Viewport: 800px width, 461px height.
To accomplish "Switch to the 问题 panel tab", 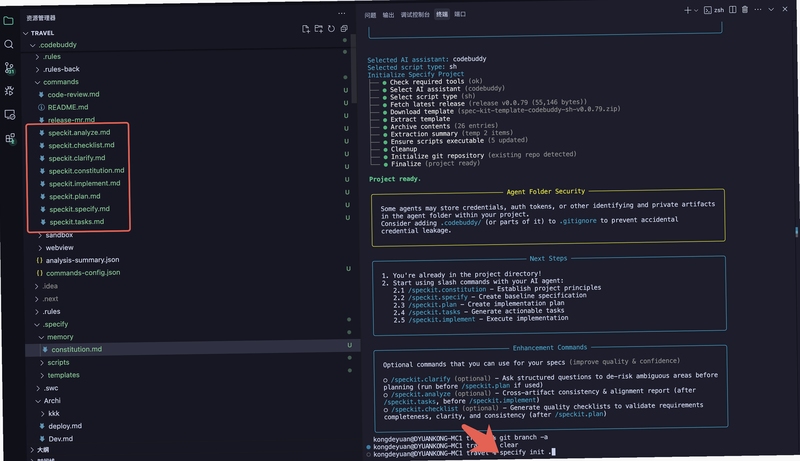I will [x=370, y=15].
